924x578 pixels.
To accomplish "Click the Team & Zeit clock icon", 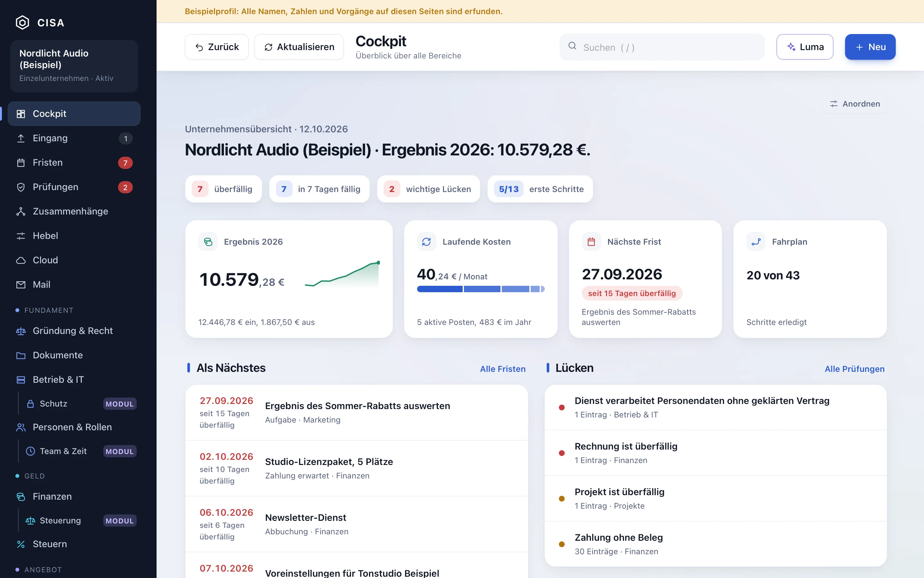I will pos(30,451).
